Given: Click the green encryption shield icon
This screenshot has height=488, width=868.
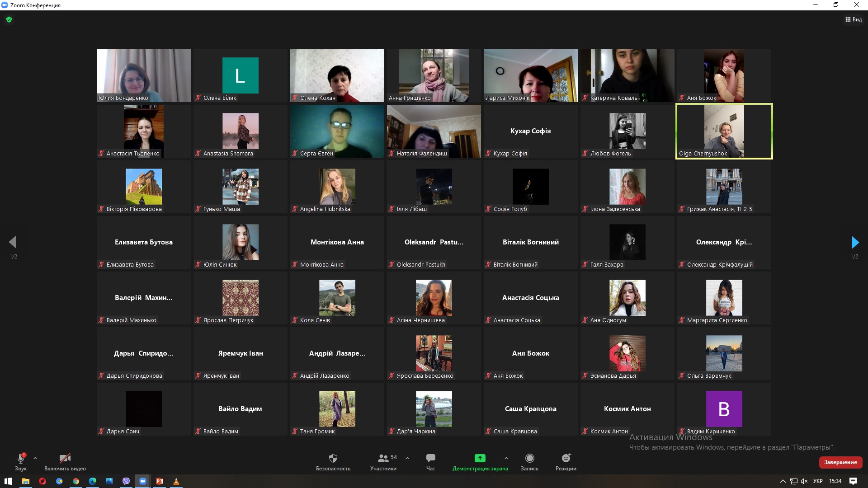Looking at the screenshot, I should click(9, 19).
